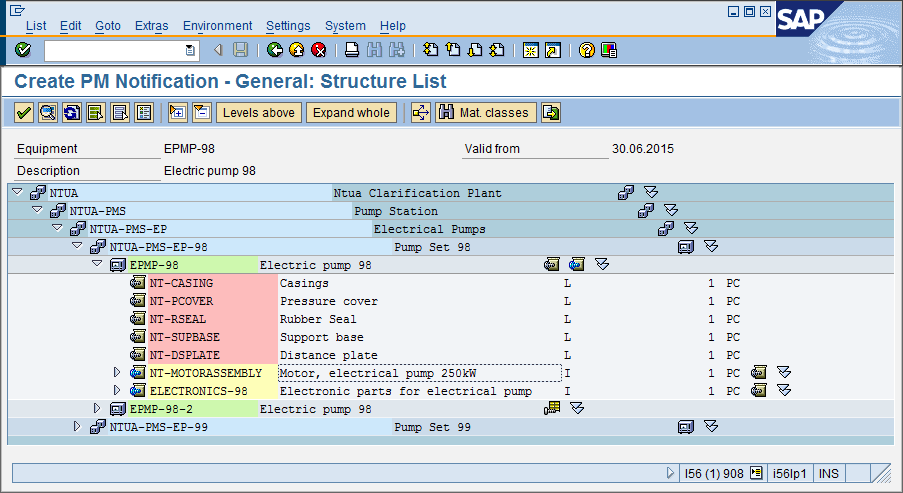Click the Generate Shortcut icon
Screen dimensions: 903x493
tap(553, 50)
